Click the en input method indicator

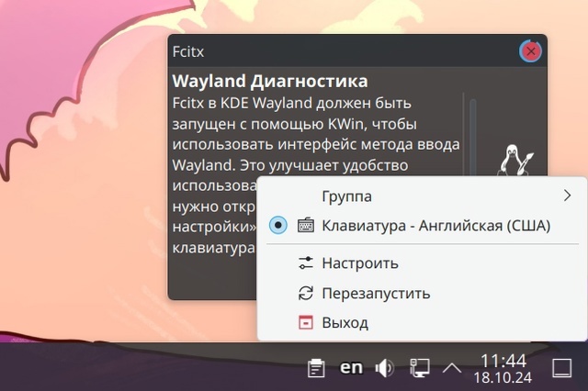click(x=351, y=367)
